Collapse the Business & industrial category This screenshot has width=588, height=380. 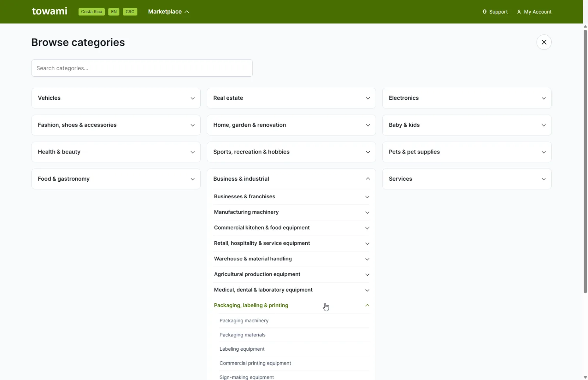pyautogui.click(x=291, y=179)
